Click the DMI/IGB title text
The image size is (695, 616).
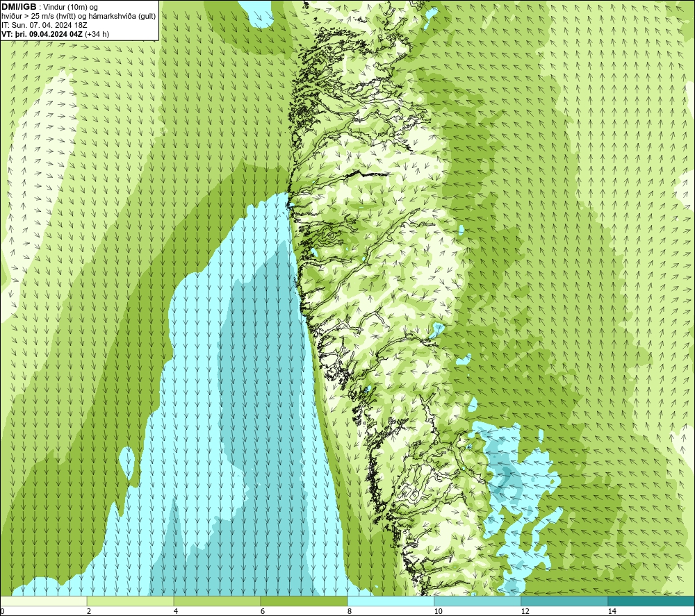[x=19, y=7]
